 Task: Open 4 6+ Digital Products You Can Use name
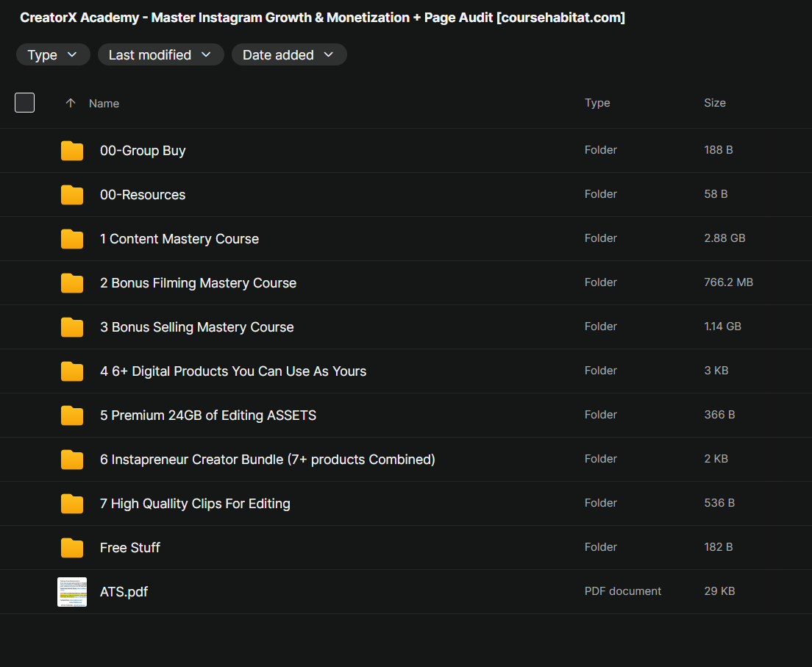(233, 371)
